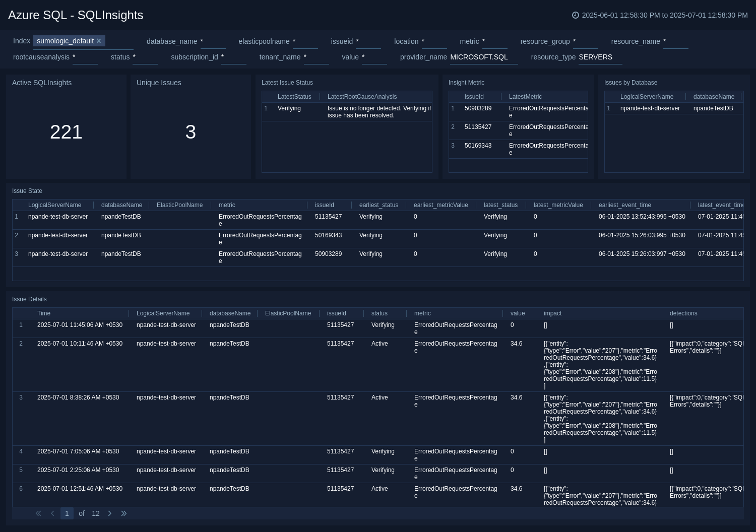Click npandeTestDB in Issues by Database

(713, 108)
